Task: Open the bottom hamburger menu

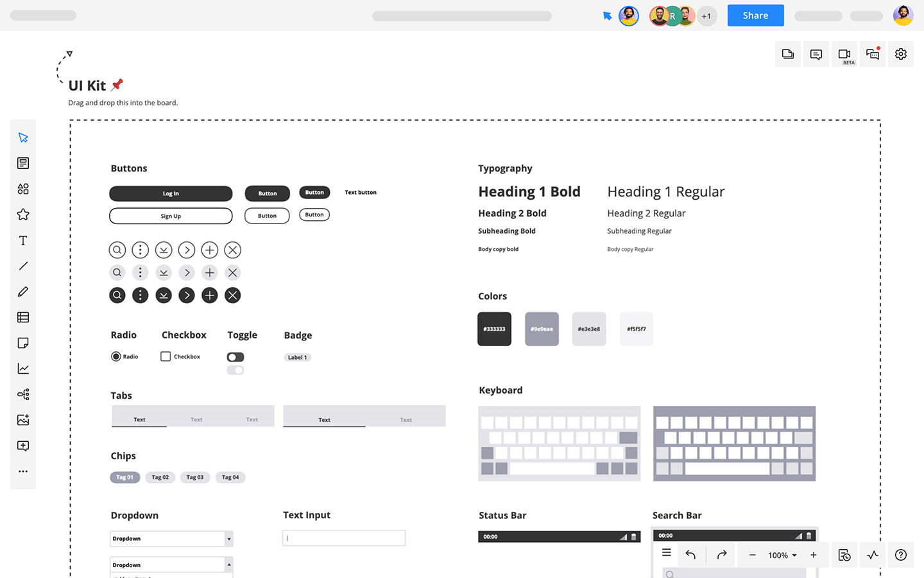Action: pyautogui.click(x=667, y=553)
